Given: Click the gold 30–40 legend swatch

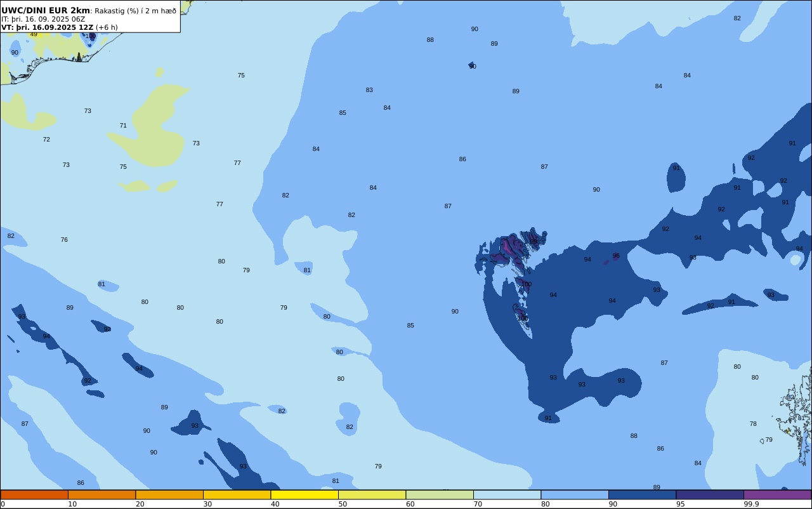Looking at the screenshot, I should [237, 494].
